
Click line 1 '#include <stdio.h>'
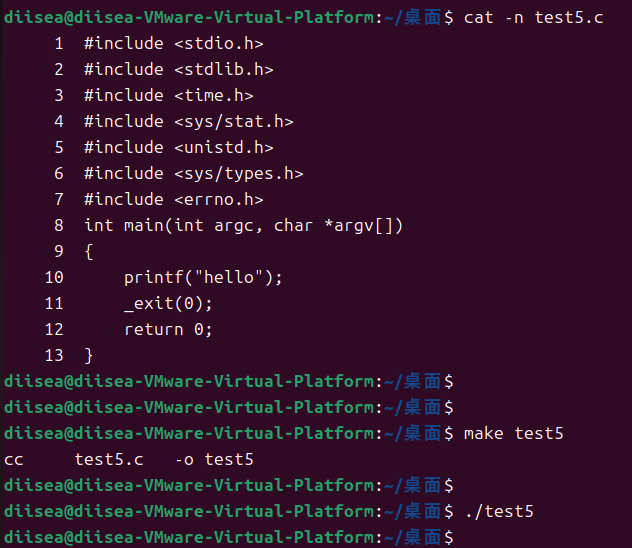coord(174,44)
